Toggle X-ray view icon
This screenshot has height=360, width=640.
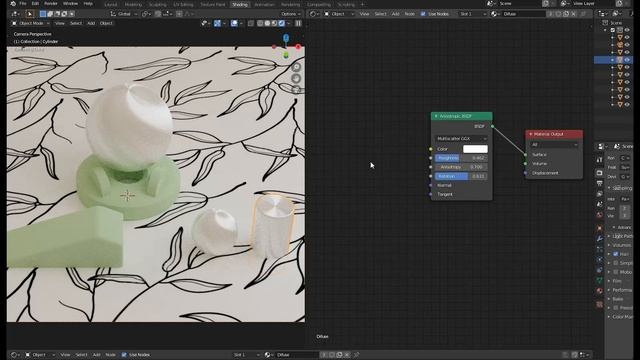(251, 23)
